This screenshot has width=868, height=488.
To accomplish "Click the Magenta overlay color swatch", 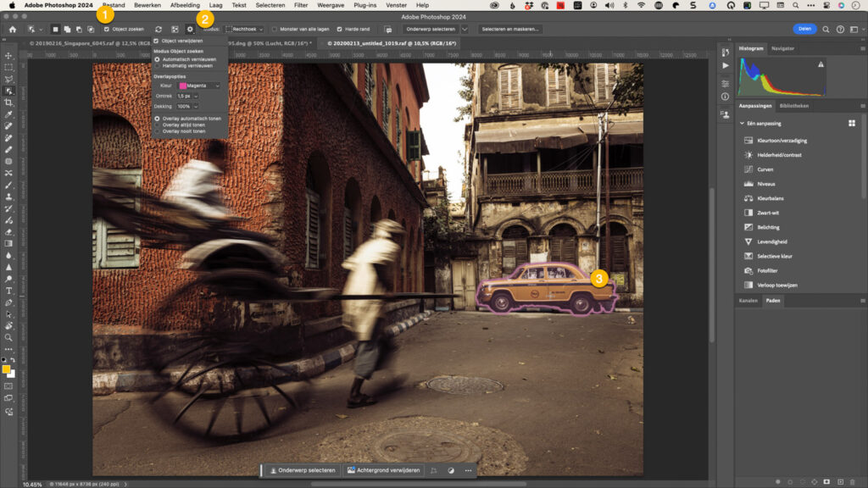I will point(183,86).
